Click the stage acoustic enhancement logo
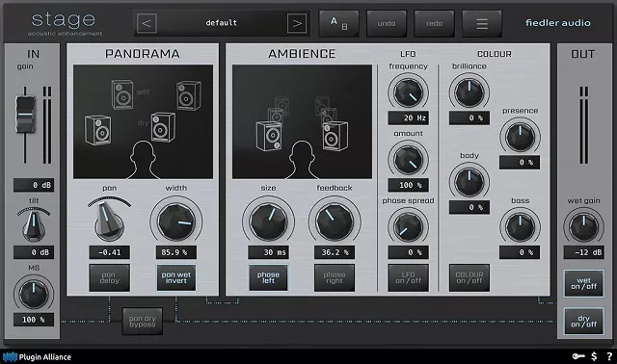Image resolution: width=617 pixels, height=364 pixels. (x=65, y=23)
